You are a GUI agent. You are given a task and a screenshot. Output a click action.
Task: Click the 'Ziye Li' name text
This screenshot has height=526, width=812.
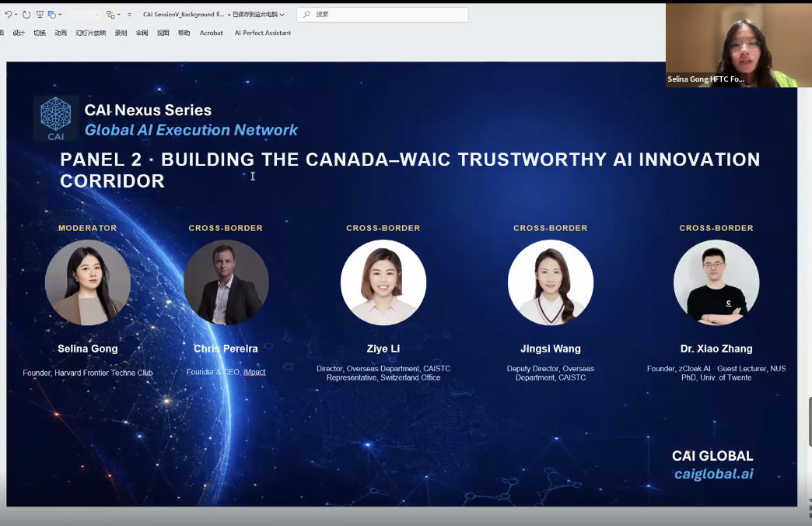point(383,349)
